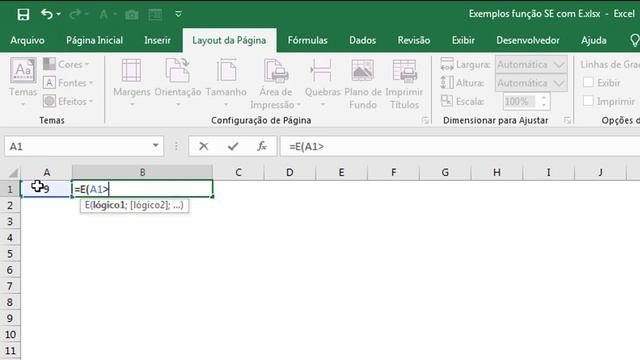Open Dimensionar para Ajustar dialog launcher
The image size is (640, 360).
click(567, 120)
